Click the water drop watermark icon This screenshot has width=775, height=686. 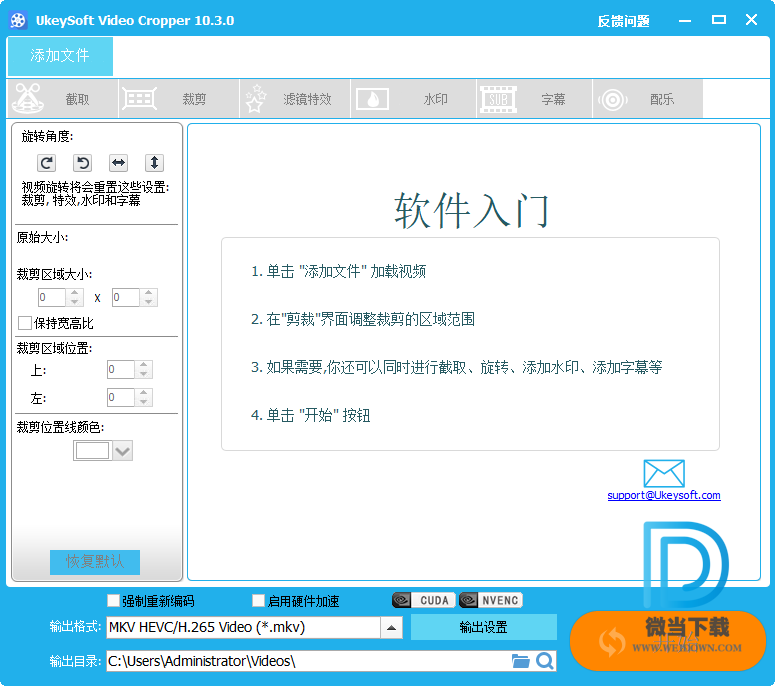click(x=372, y=99)
